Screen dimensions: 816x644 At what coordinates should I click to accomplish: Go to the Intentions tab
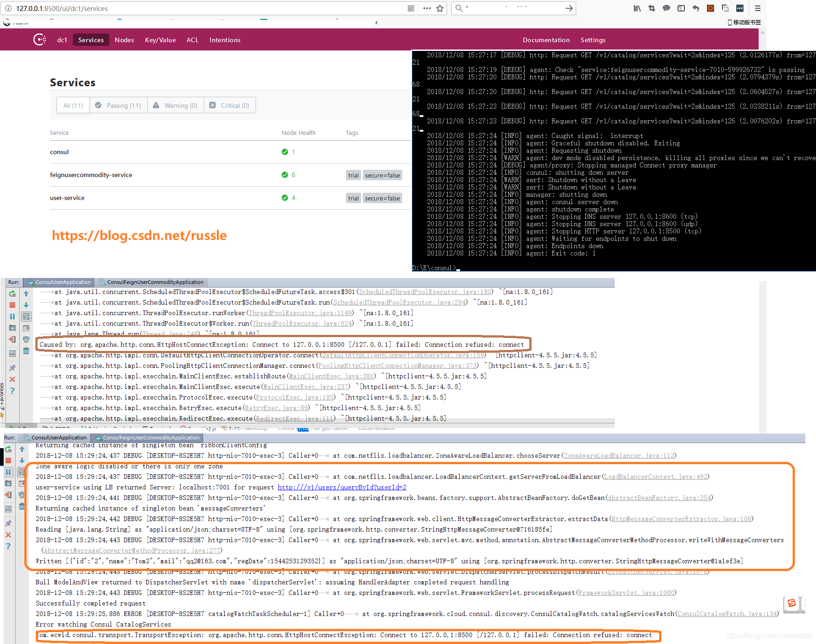(x=225, y=40)
